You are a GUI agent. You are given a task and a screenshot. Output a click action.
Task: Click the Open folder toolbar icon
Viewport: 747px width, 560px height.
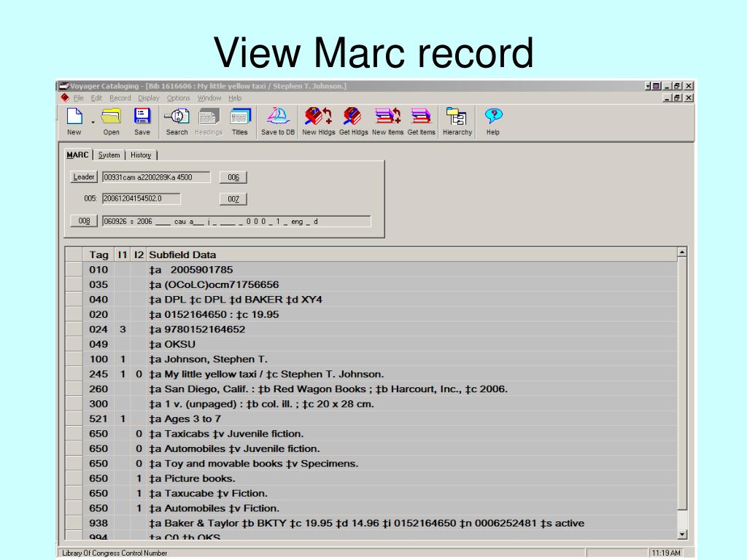(111, 116)
